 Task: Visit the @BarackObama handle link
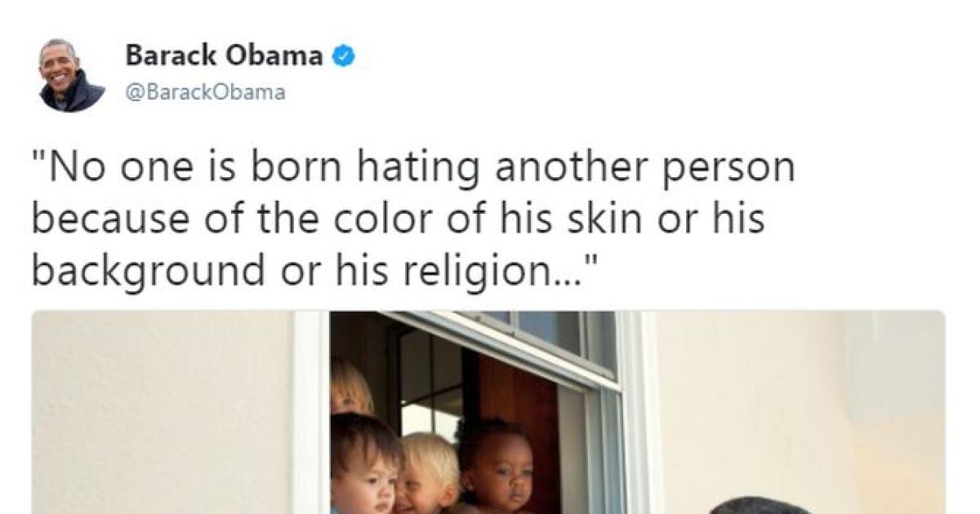click(x=205, y=92)
